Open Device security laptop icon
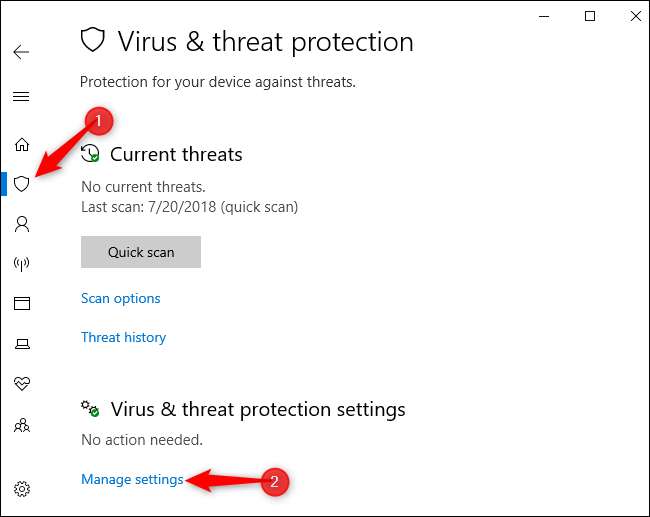Screen dimensions: 650x517 pyautogui.click(x=21, y=344)
